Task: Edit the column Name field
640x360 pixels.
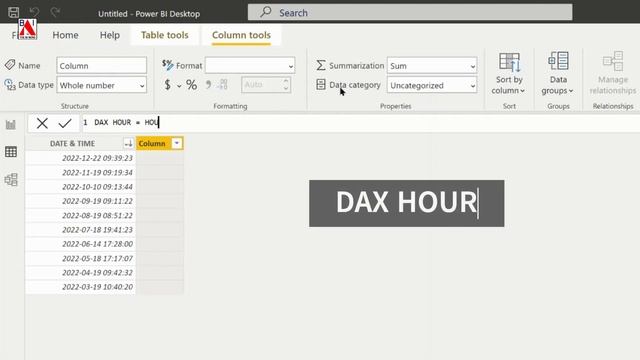Action: point(102,66)
